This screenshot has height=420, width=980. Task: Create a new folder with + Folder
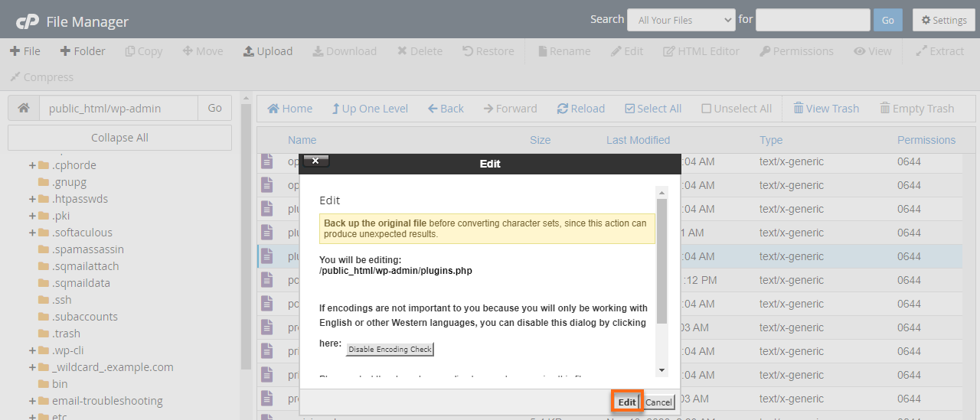pyautogui.click(x=83, y=51)
